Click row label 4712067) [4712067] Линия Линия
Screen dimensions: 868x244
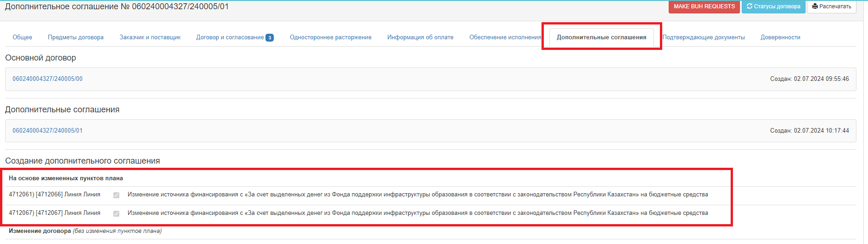(55, 213)
